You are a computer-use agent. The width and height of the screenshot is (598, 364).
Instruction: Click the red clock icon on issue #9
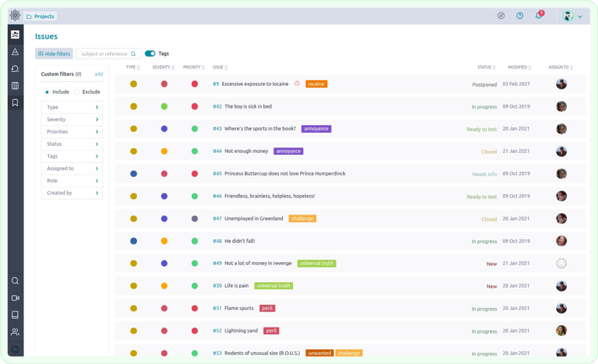[297, 83]
